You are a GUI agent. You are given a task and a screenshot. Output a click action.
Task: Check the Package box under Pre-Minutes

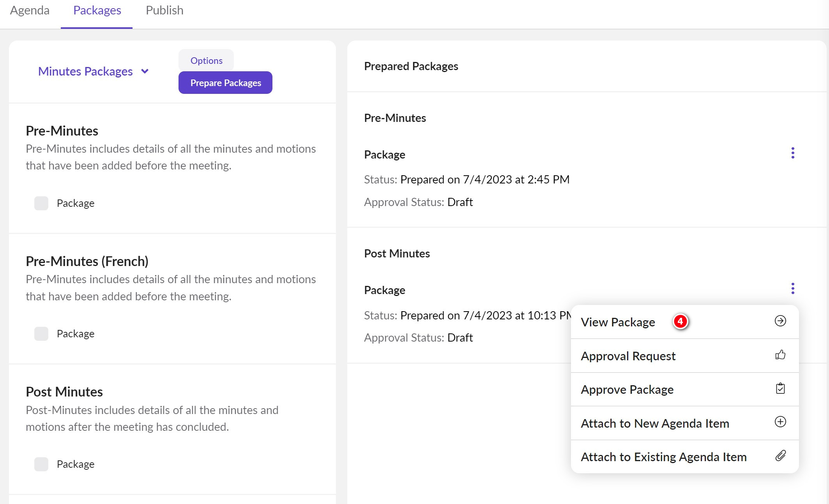tap(41, 203)
